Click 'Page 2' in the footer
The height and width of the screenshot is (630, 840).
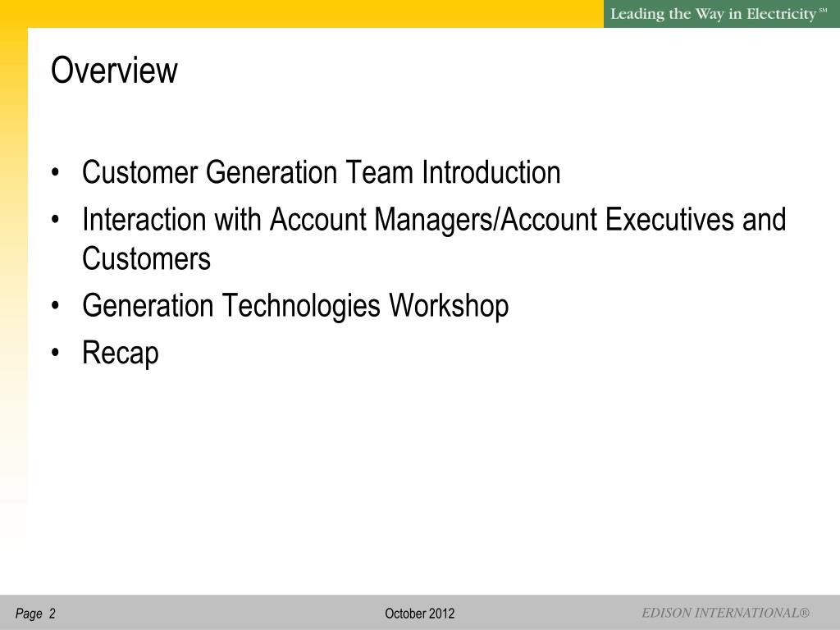pyautogui.click(x=35, y=614)
